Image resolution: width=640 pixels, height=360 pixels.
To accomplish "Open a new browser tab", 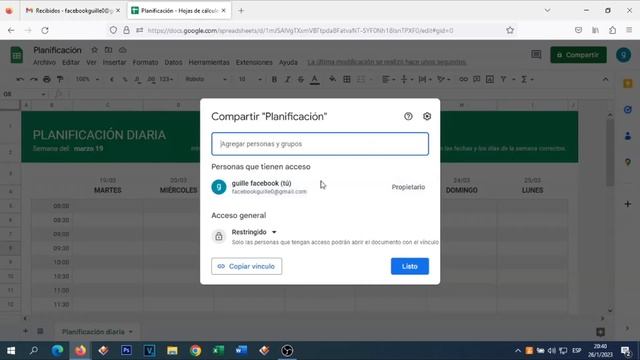I will (x=241, y=11).
